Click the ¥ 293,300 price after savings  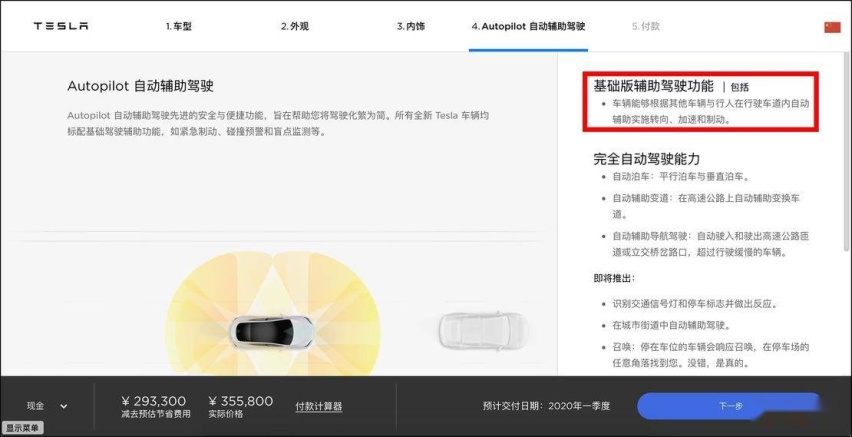(x=153, y=401)
